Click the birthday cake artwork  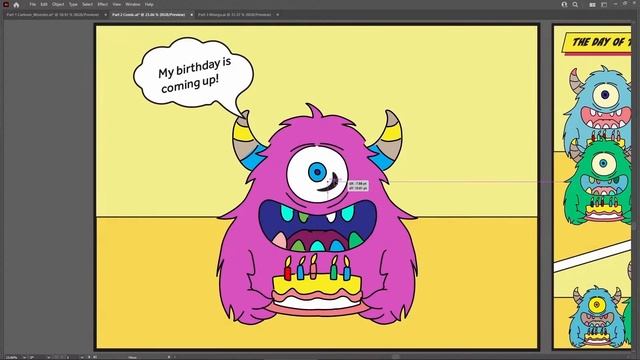click(x=317, y=285)
